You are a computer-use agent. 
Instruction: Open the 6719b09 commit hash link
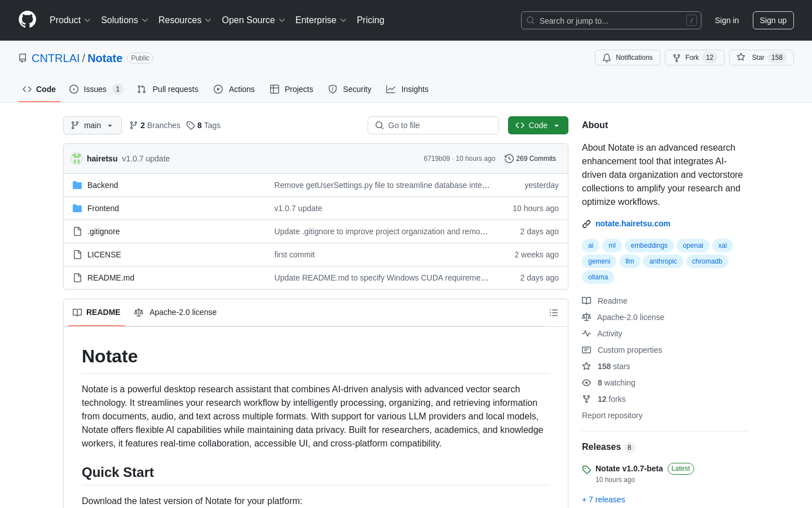pos(437,159)
